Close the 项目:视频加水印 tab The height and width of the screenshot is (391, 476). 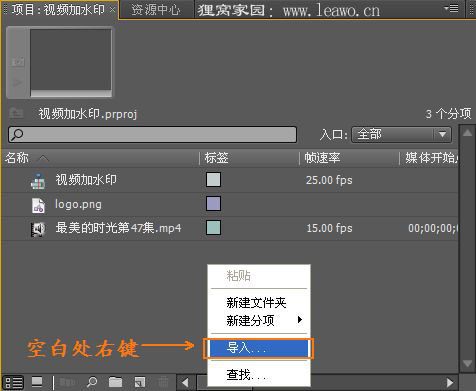click(113, 9)
